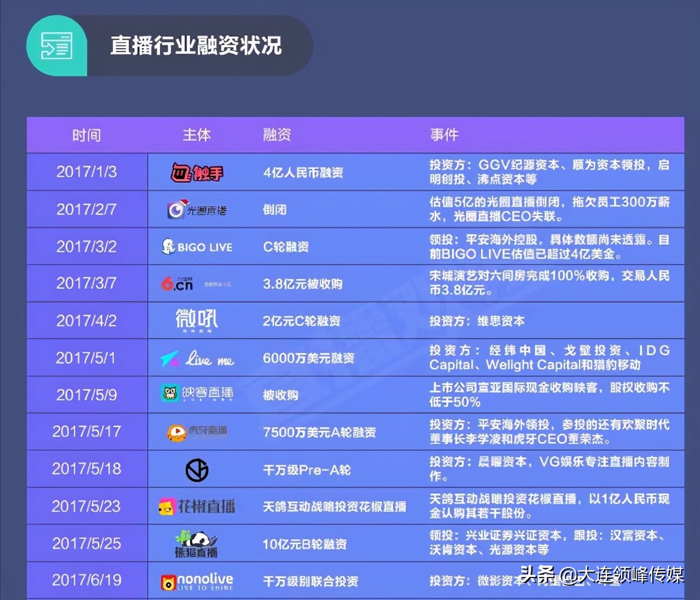The width and height of the screenshot is (700, 600).
Task: Click the 触手 logo
Action: pyautogui.click(x=197, y=173)
